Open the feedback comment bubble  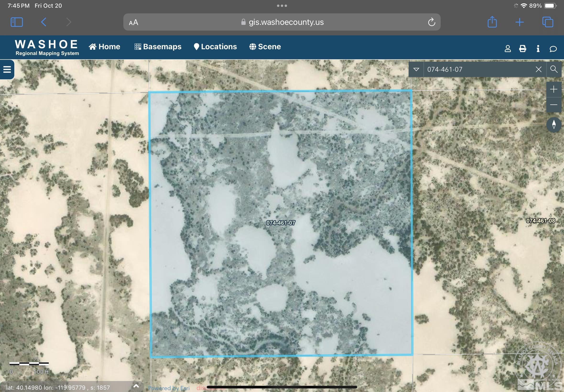tap(553, 49)
